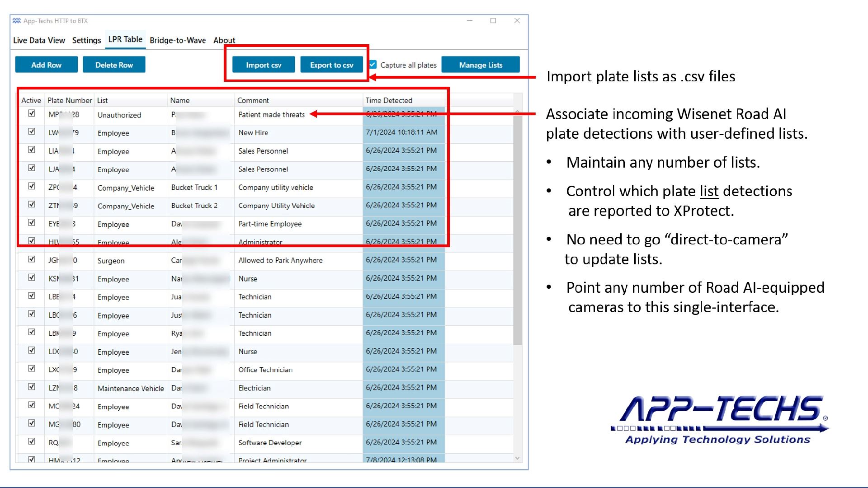
Task: Click 'Company utility vehicle' comment cell
Action: (298, 188)
